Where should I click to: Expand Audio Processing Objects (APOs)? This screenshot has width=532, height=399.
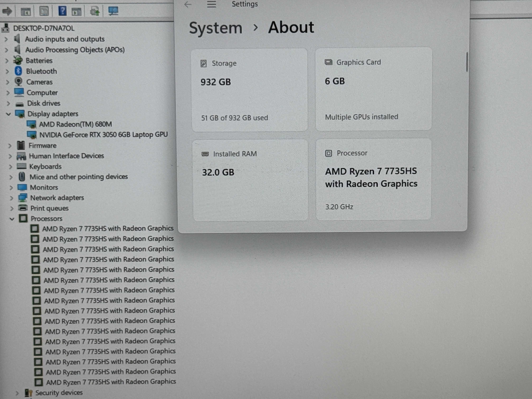pos(6,50)
